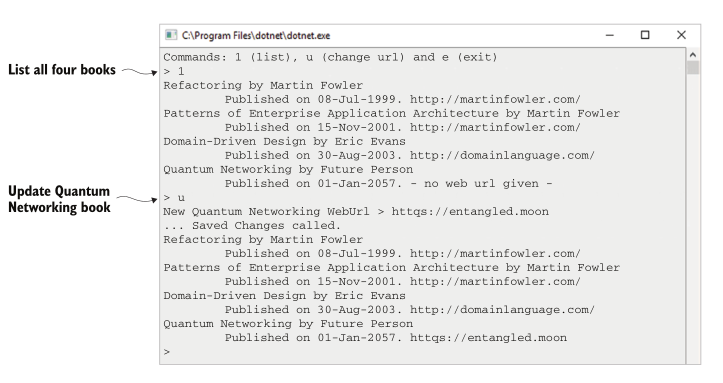Viewport: 723px width, 383px height.
Task: Click the first http://domainlanguage.com/ URL
Action: click(502, 155)
